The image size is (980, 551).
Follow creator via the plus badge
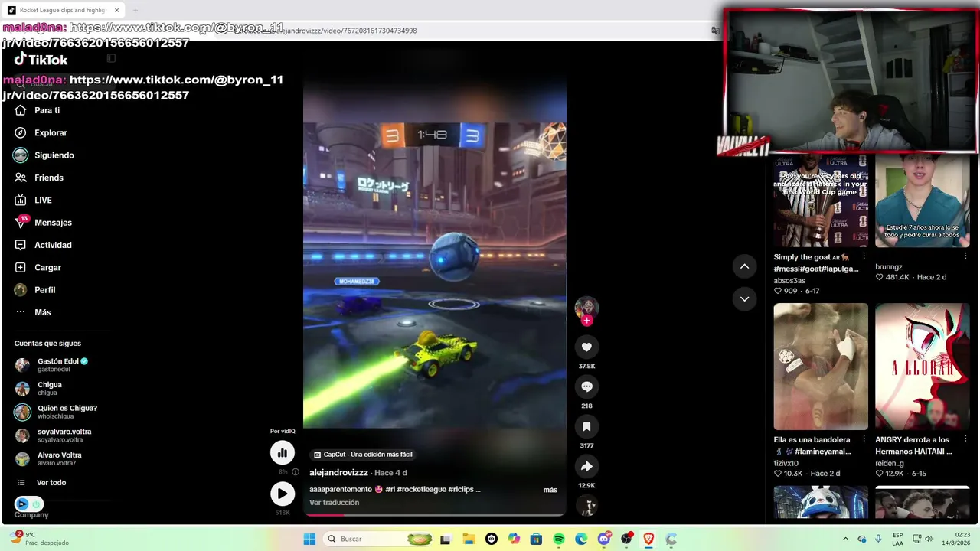click(586, 321)
